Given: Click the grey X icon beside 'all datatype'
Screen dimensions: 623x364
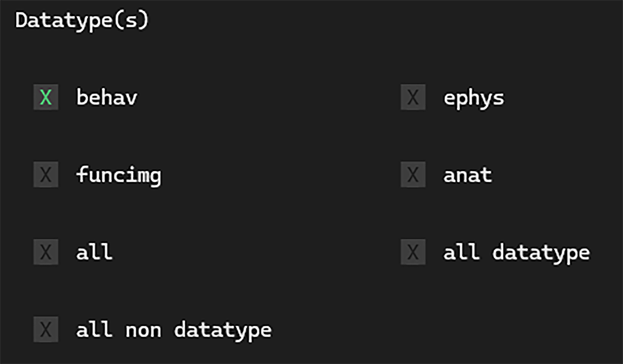Looking at the screenshot, I should 413,252.
